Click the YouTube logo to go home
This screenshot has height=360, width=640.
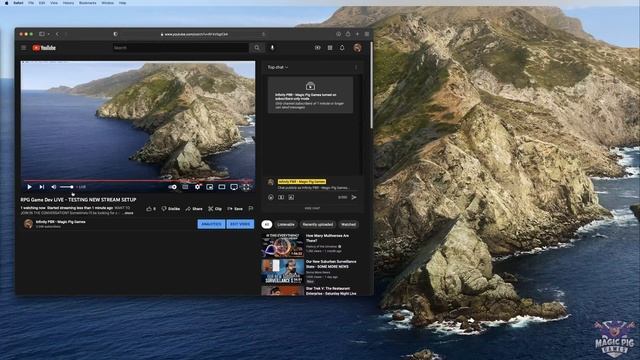pyautogui.click(x=44, y=48)
